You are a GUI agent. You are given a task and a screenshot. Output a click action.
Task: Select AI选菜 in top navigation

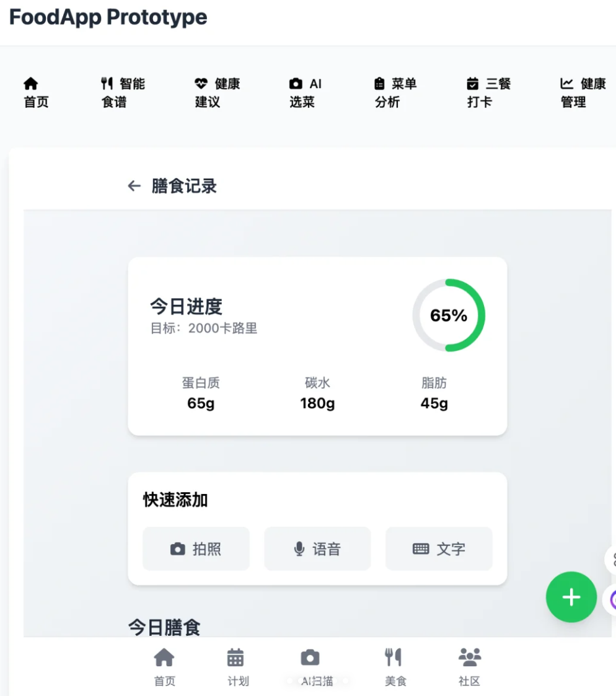click(x=305, y=92)
